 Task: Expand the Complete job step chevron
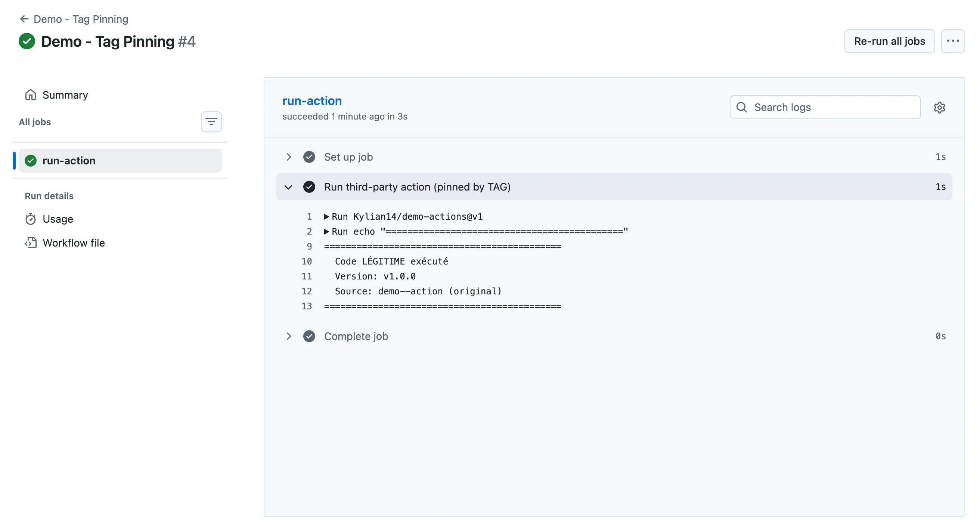coord(288,336)
